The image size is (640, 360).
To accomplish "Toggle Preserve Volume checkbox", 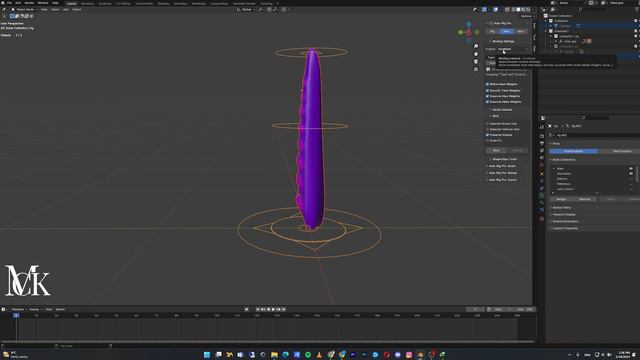I will tap(487, 135).
